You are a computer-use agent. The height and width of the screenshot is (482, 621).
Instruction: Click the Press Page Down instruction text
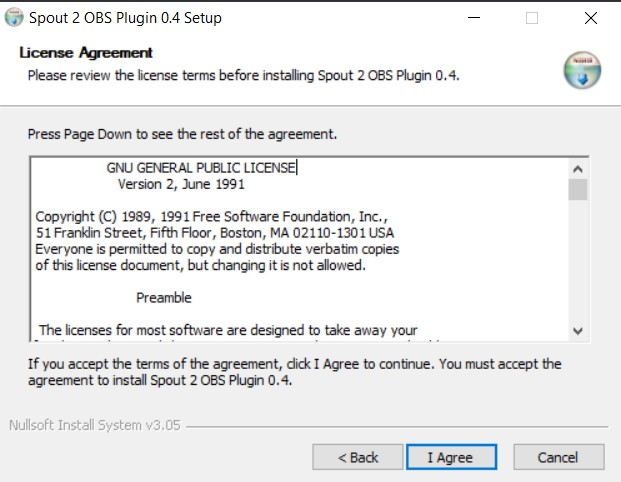coord(182,134)
